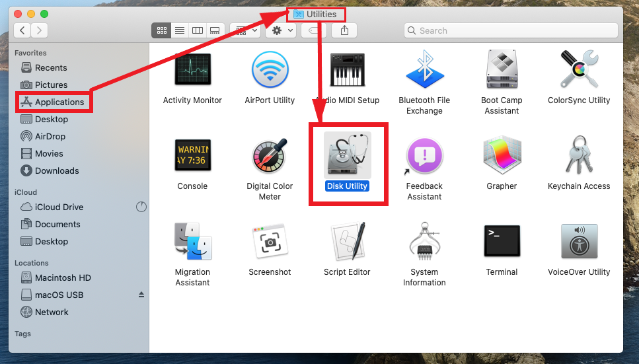This screenshot has height=364, width=639.
Task: Click the Tags section header
Action: pyautogui.click(x=22, y=334)
